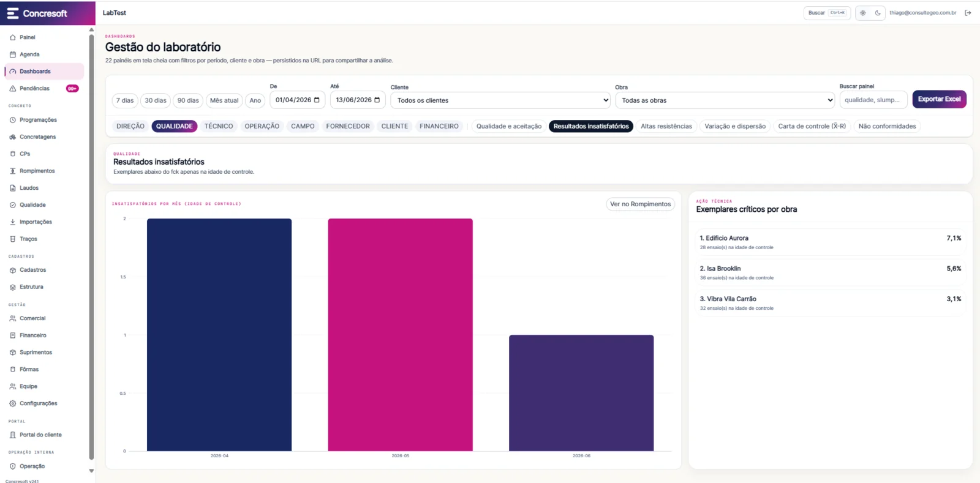Open Agenda calendar icon in sidebar
Screen dimensions: 980x483
12,54
